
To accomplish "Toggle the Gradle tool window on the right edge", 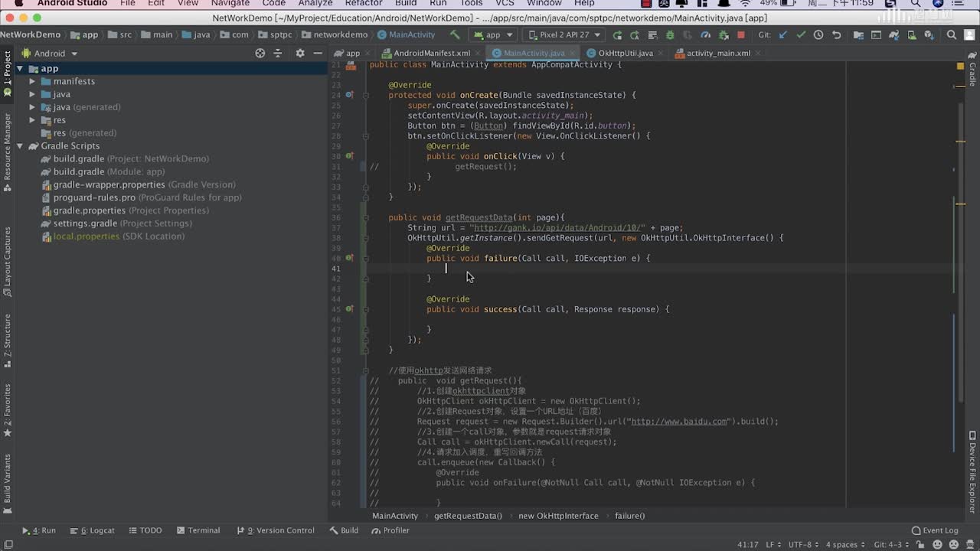I will pos(972,69).
